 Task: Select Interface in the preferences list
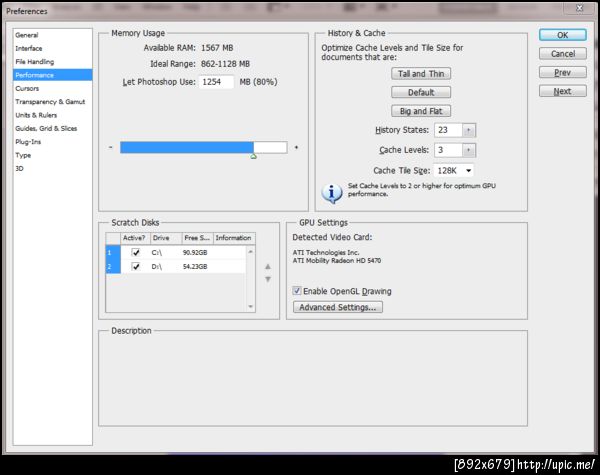tap(52, 49)
